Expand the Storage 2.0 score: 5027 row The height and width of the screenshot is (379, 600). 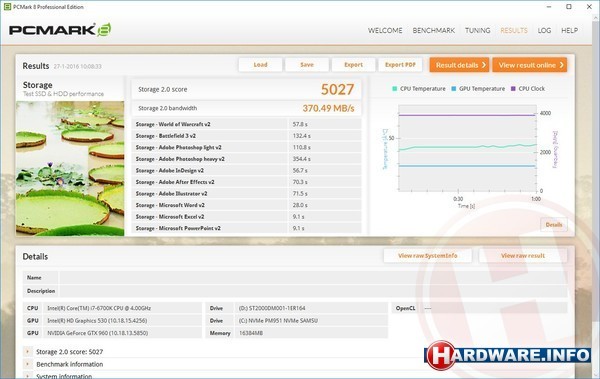[69, 351]
